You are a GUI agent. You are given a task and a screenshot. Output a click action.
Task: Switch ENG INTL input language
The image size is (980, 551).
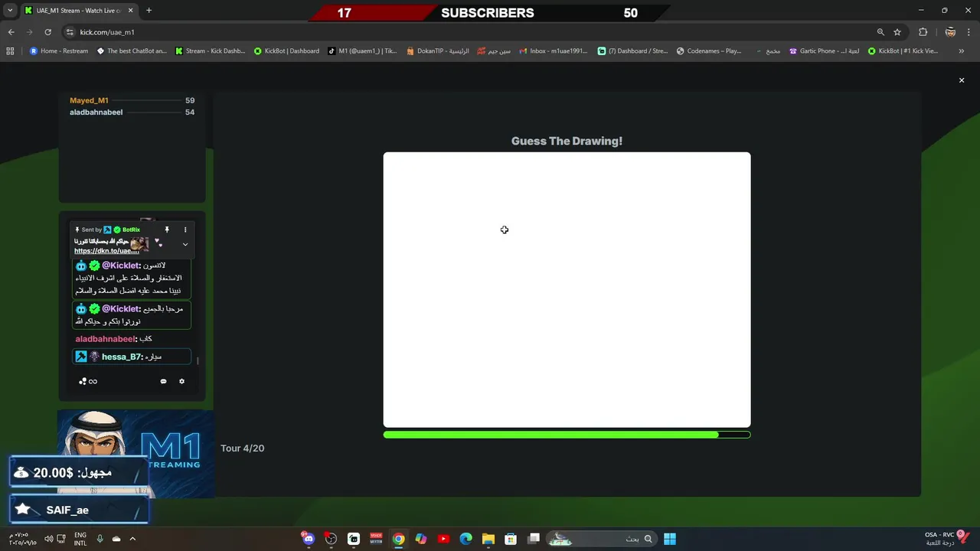click(80, 539)
